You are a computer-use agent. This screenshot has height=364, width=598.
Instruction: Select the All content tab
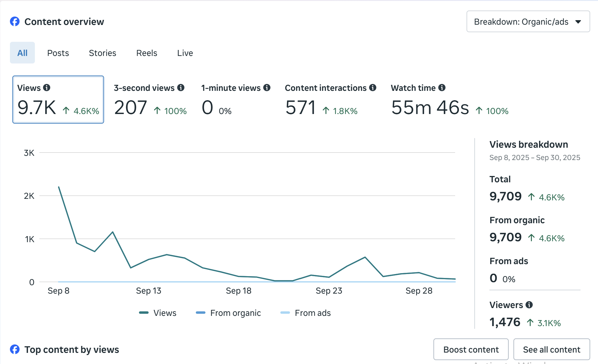pyautogui.click(x=22, y=53)
